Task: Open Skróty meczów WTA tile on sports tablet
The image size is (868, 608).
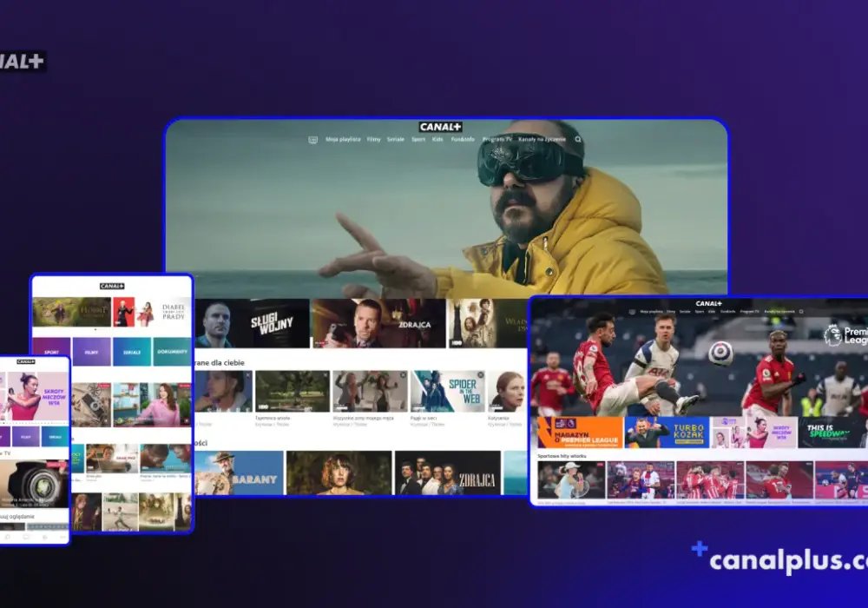Action: click(754, 432)
